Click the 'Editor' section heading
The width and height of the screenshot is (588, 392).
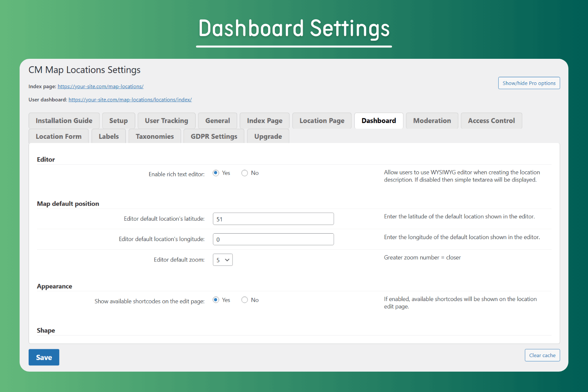pos(46,160)
